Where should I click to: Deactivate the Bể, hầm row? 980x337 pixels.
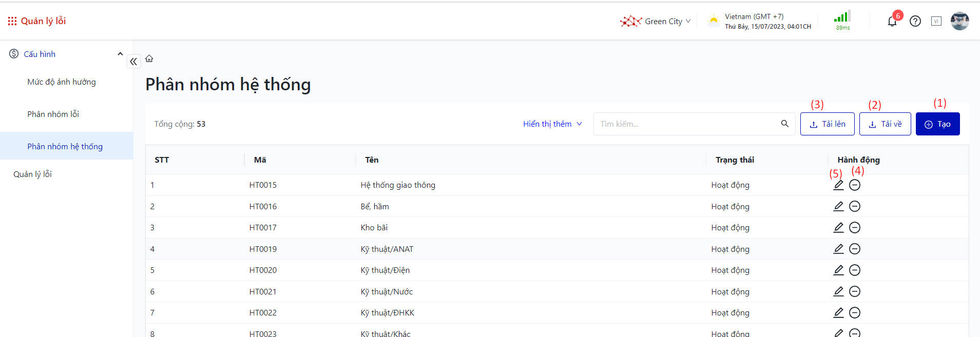[855, 206]
